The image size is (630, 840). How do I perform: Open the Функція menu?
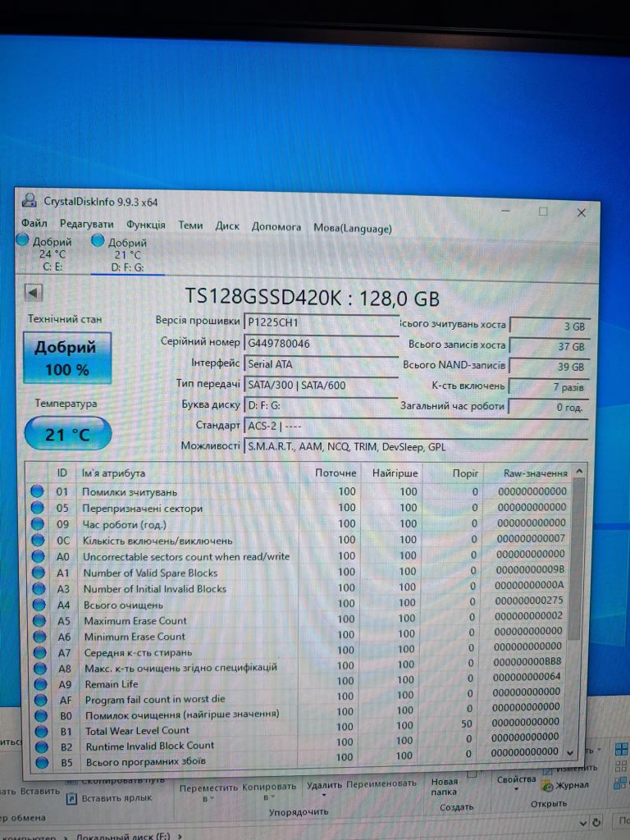coord(146,225)
